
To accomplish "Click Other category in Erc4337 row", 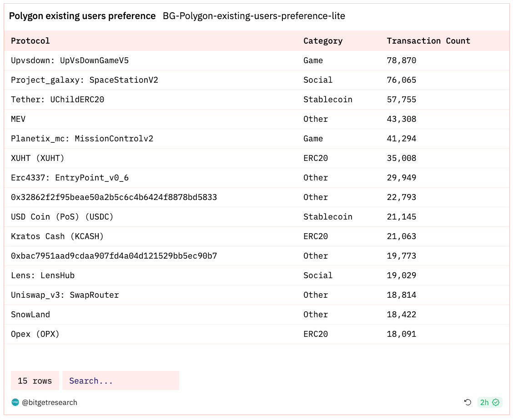I will click(316, 178).
